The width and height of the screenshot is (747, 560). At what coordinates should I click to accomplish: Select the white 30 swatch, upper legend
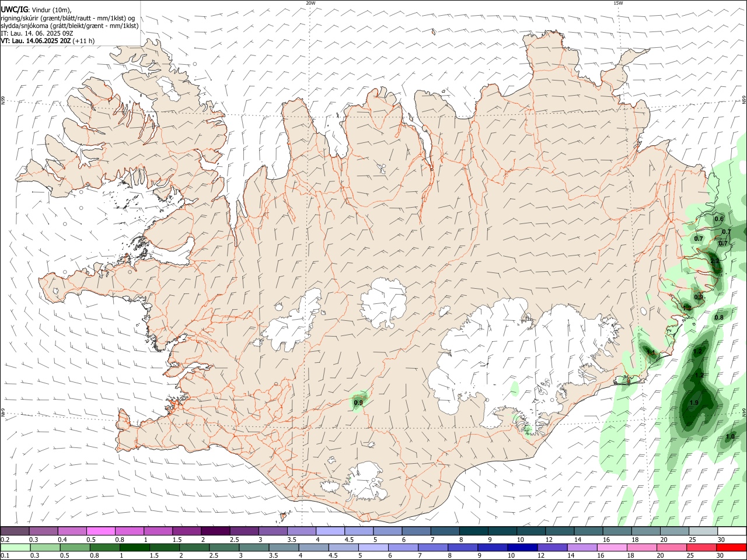click(x=732, y=531)
